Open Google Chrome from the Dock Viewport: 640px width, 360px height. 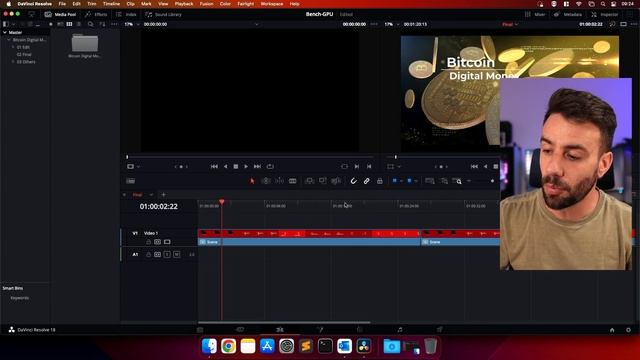tap(229, 346)
